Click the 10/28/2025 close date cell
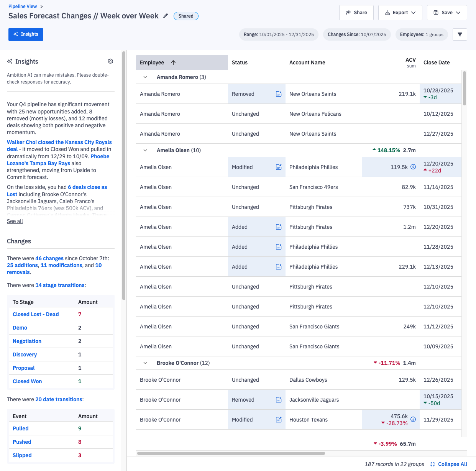476x471 pixels. pos(440,94)
